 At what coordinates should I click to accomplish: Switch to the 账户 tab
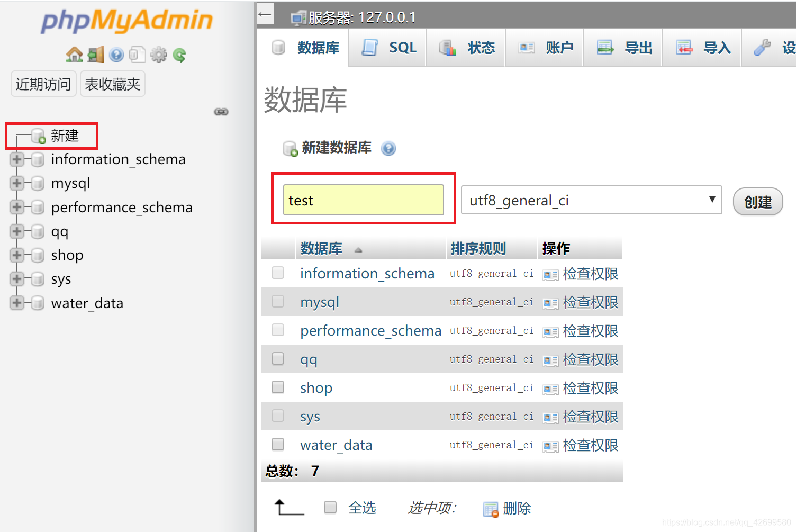tap(545, 48)
